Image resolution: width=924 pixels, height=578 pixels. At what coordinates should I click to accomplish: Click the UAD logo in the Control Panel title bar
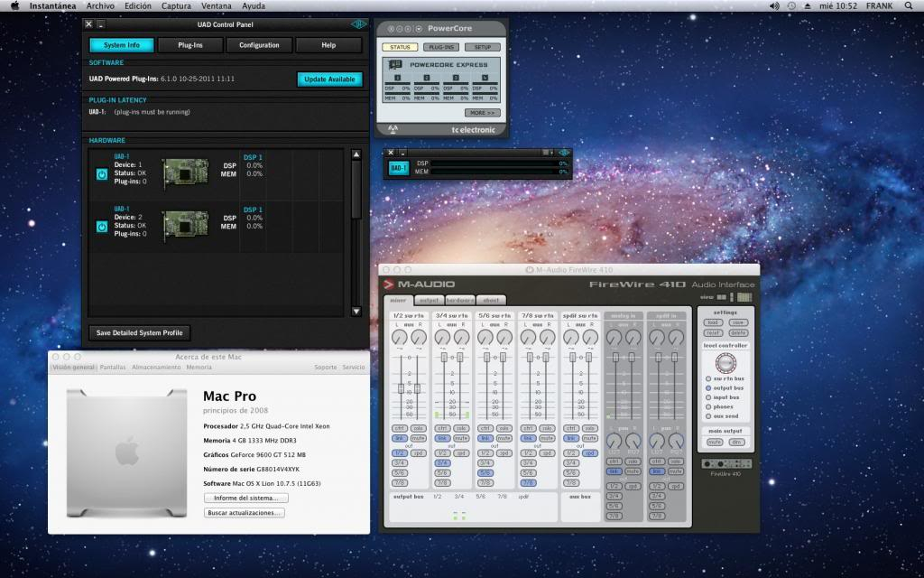(358, 24)
